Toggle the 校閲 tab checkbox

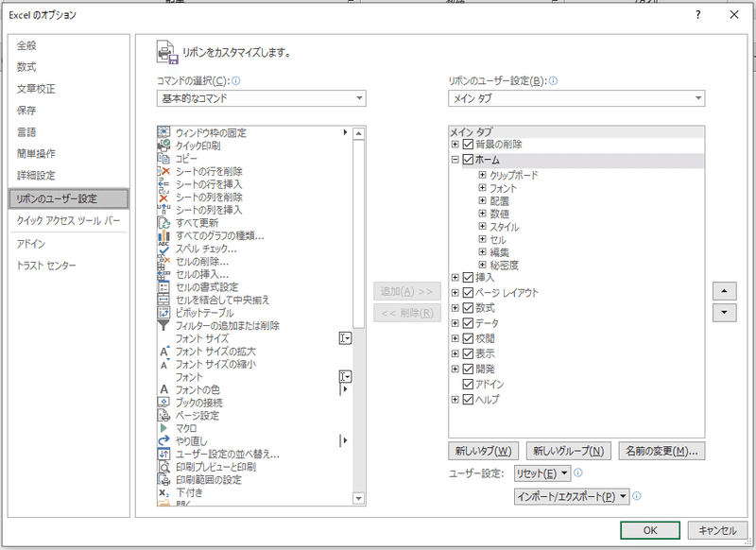pos(468,338)
